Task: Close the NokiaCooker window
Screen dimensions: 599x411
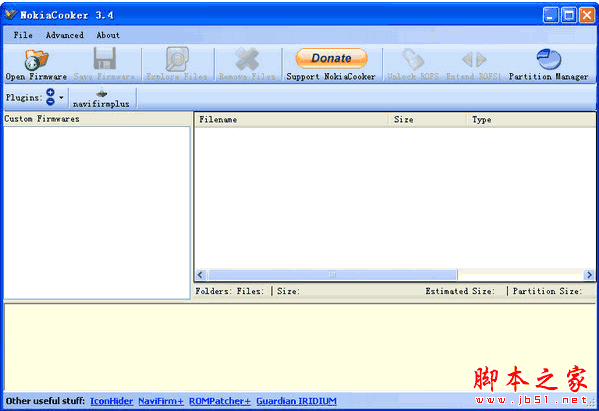Action: [587, 15]
